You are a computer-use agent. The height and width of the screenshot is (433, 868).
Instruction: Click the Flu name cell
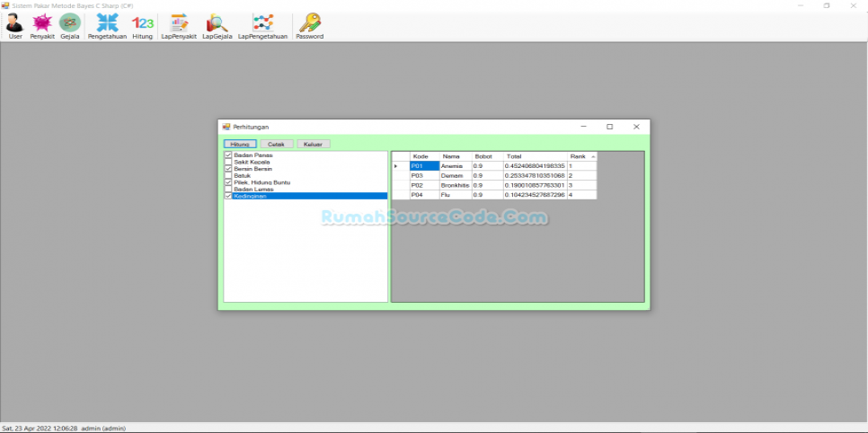click(x=456, y=195)
